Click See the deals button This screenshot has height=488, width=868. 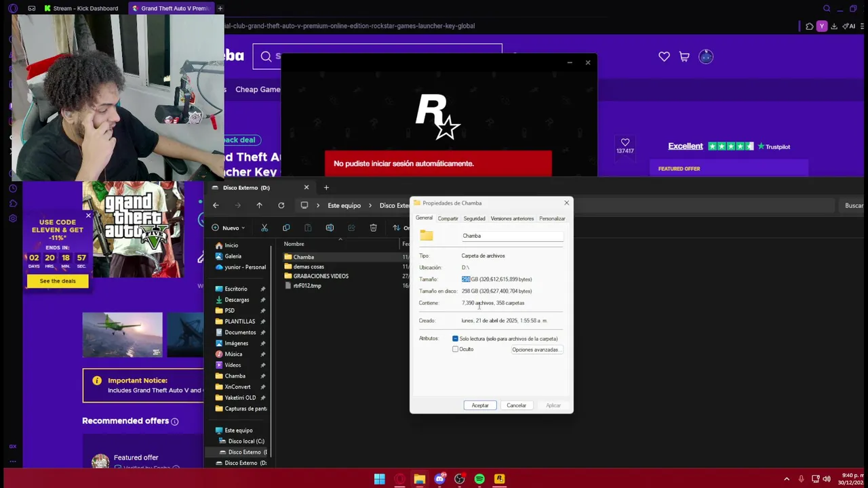tap(58, 281)
